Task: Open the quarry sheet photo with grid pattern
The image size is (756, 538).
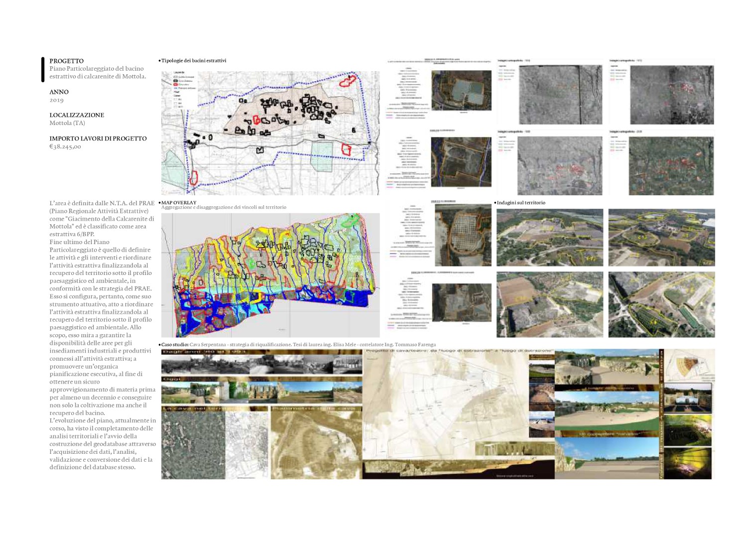Action: click(x=463, y=235)
